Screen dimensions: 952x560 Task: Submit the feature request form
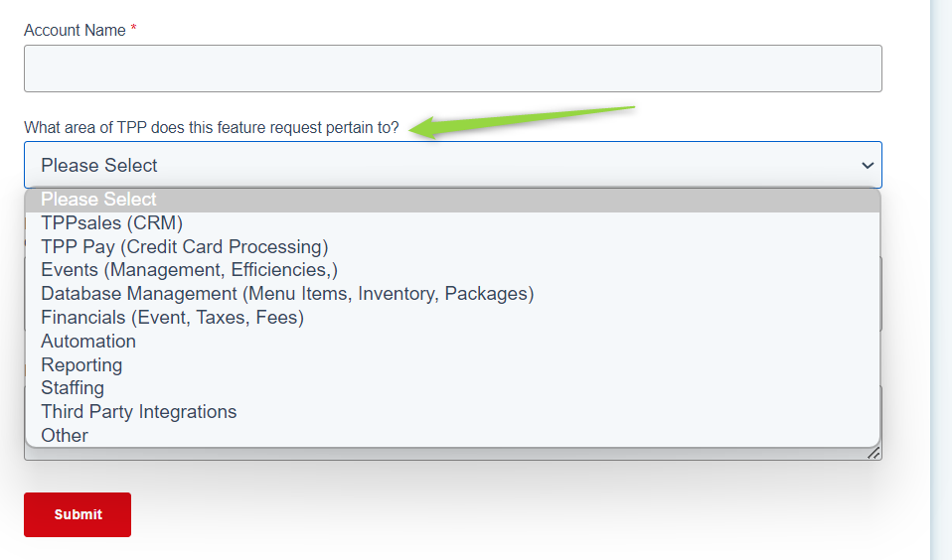(78, 514)
